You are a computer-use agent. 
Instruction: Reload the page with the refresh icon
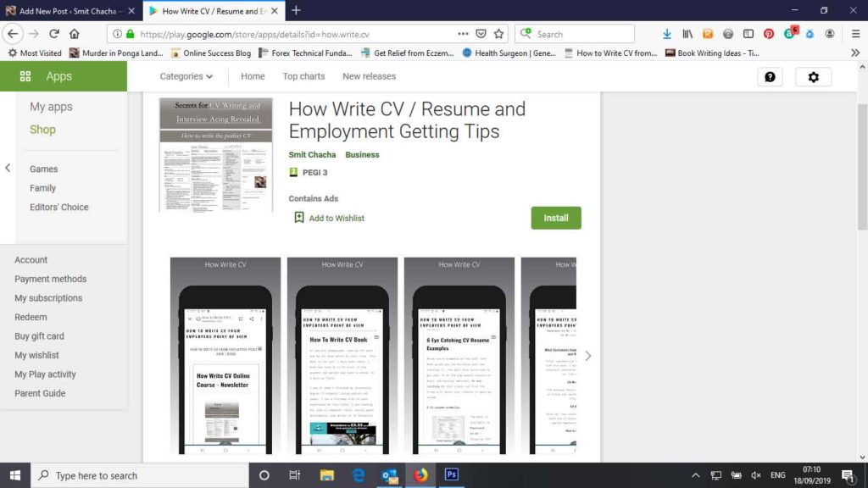pyautogui.click(x=53, y=34)
